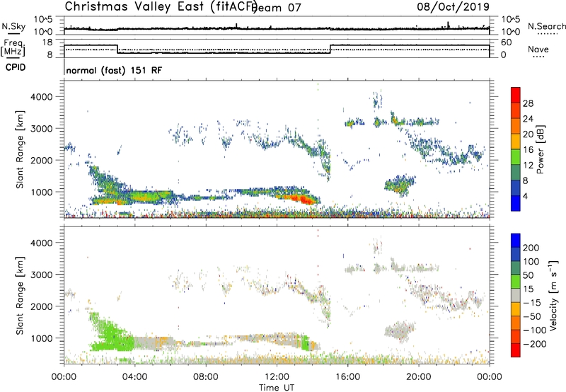Image resolution: width=566 pixels, height=392 pixels.
Task: Click the 'Power [dB]' colorbar label
Action: [x=541, y=149]
